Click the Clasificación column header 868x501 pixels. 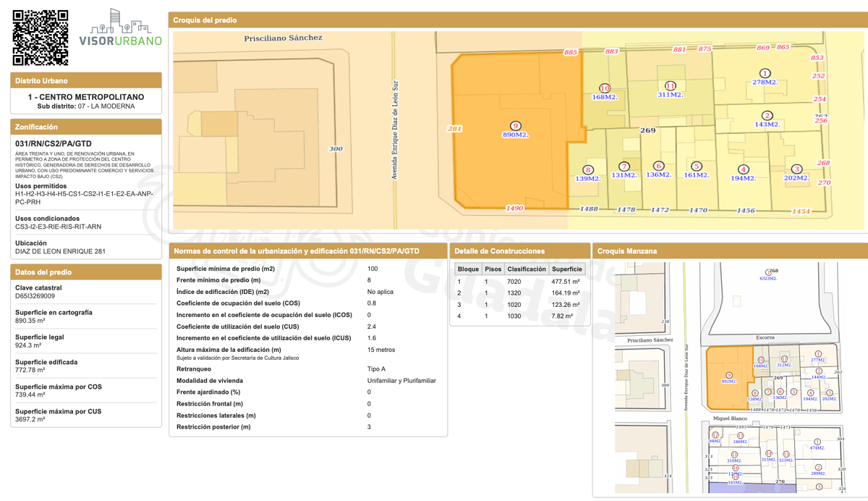pyautogui.click(x=526, y=269)
